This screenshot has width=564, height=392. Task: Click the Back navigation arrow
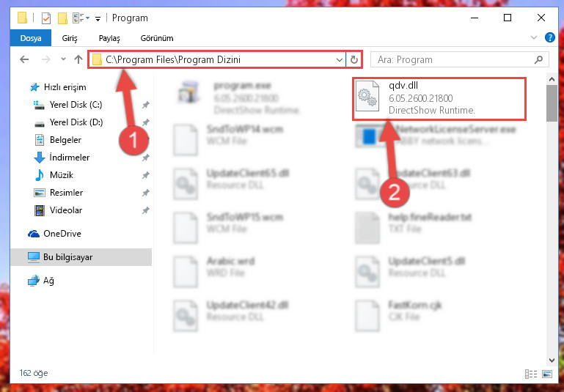[x=24, y=59]
